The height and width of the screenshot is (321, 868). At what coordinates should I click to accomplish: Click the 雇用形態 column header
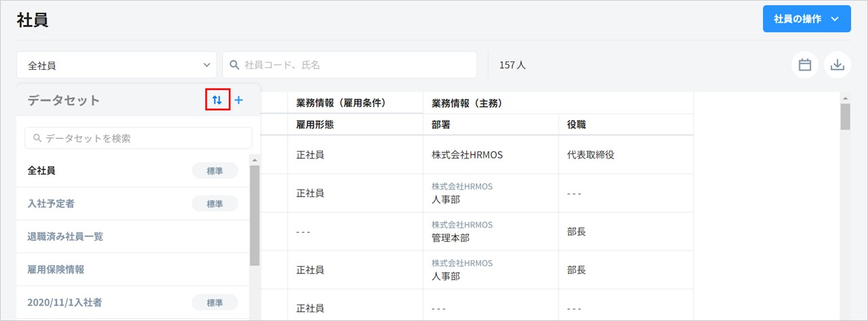315,124
